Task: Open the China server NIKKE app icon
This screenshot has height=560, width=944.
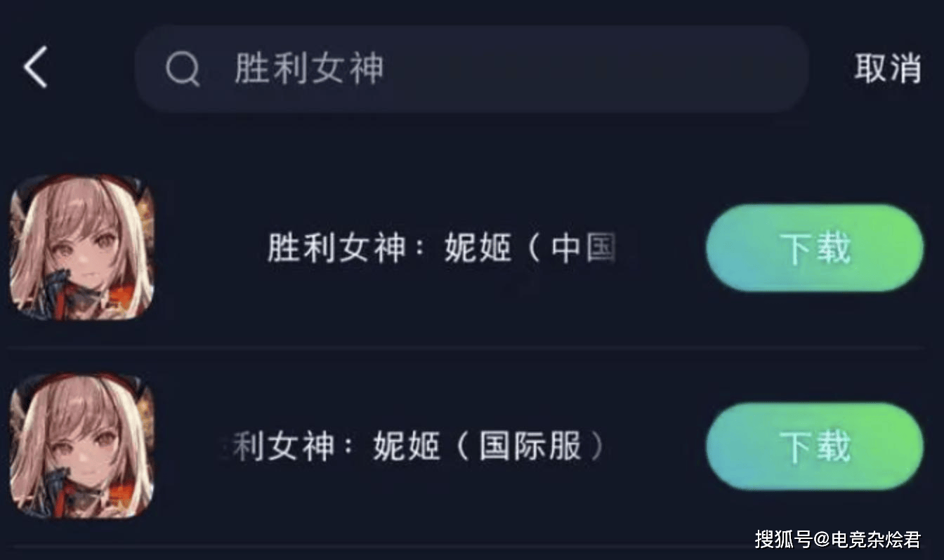Action: point(83,248)
